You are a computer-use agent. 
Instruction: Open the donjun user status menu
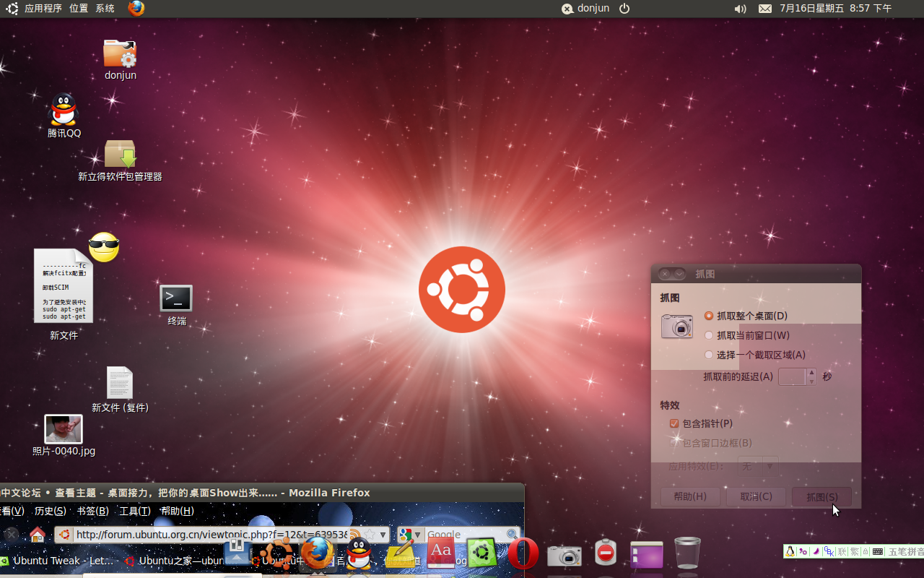pos(585,9)
